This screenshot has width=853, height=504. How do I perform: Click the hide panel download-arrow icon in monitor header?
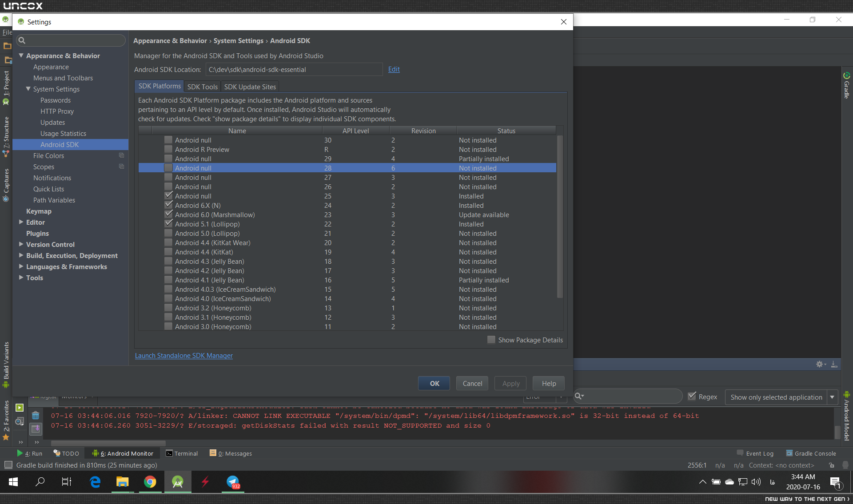pos(834,364)
